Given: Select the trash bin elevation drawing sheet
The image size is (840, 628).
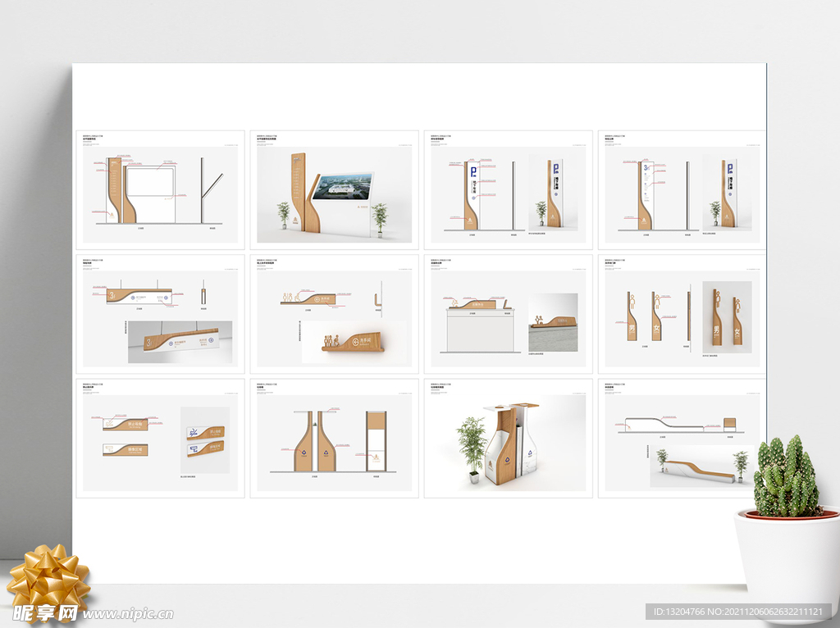Looking at the screenshot, I should [335, 439].
